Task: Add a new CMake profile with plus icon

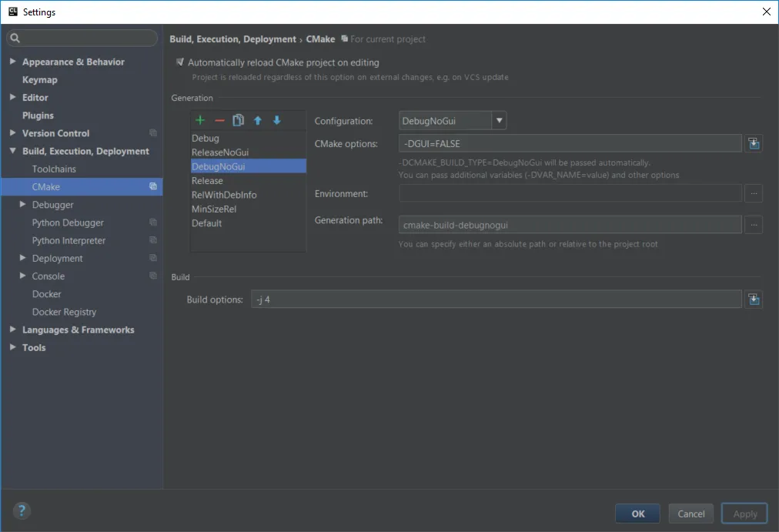Action: click(200, 120)
